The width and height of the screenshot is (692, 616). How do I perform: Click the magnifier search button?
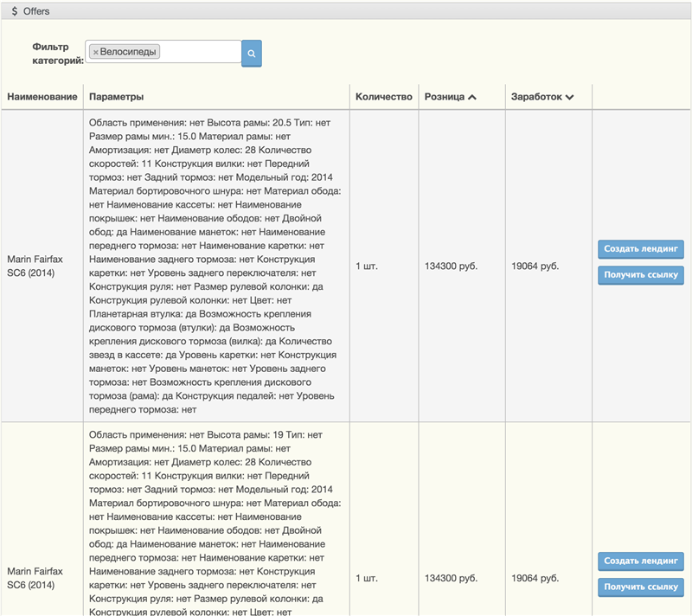coord(252,53)
